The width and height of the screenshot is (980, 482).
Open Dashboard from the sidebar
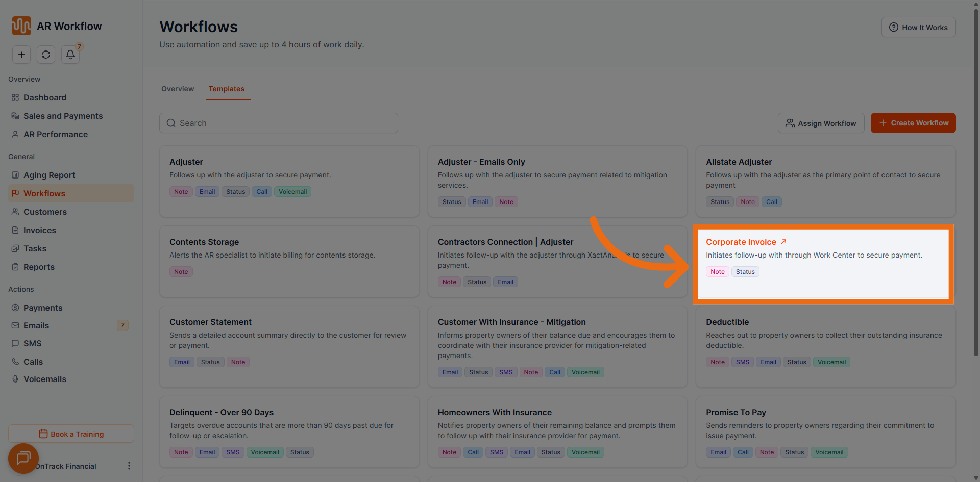pos(45,97)
